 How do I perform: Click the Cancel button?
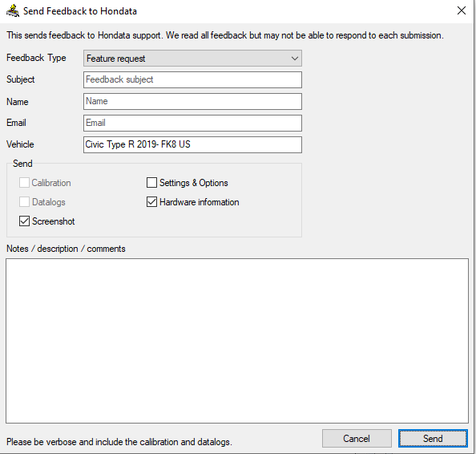357,438
